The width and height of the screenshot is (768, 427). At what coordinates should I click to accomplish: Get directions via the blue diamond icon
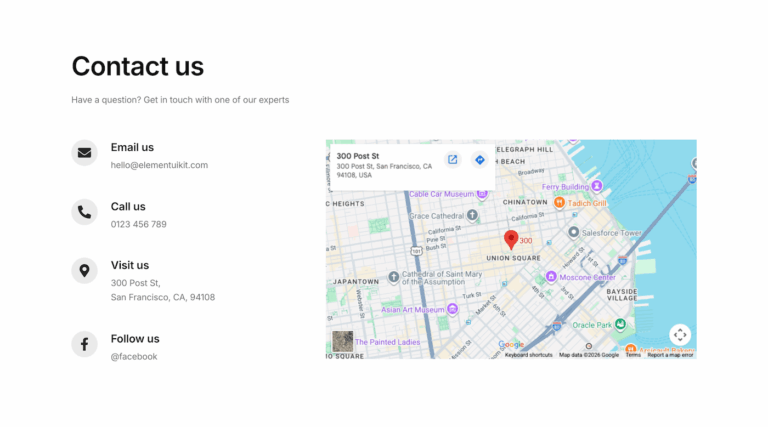tap(480, 160)
